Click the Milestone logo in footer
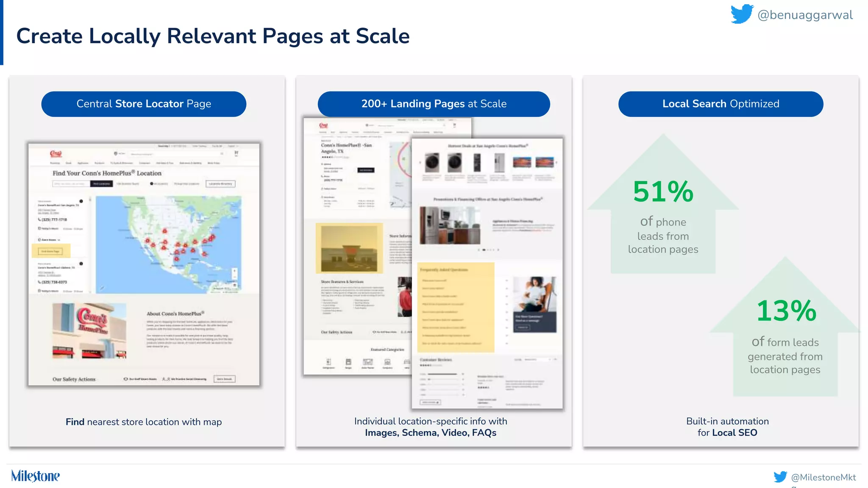Image resolution: width=868 pixels, height=488 pixels. coord(36,476)
